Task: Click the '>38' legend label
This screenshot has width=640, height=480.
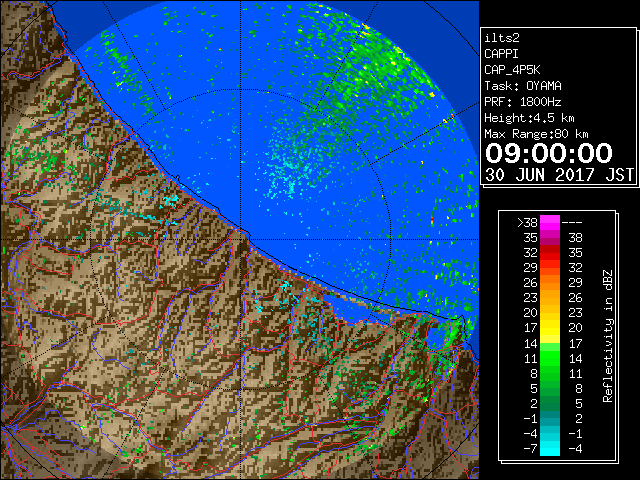Action: coord(527,223)
